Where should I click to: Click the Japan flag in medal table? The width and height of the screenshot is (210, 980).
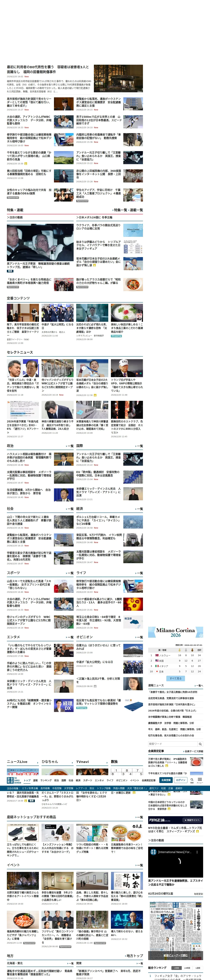click(x=157, y=671)
